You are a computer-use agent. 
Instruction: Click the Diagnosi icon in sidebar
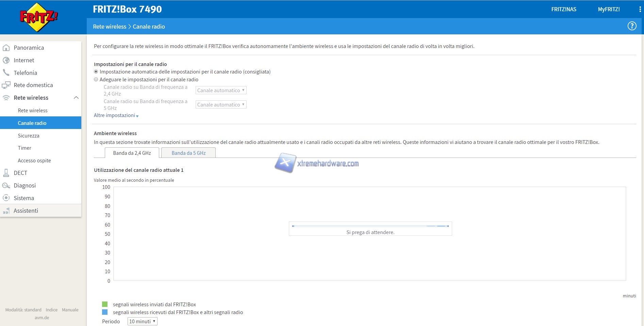pyautogui.click(x=6, y=185)
